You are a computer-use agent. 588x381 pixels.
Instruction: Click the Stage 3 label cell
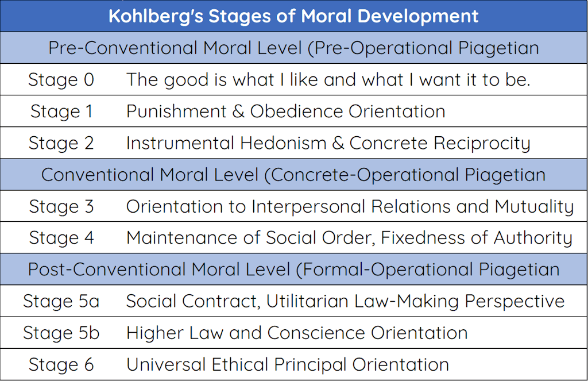[61, 206]
